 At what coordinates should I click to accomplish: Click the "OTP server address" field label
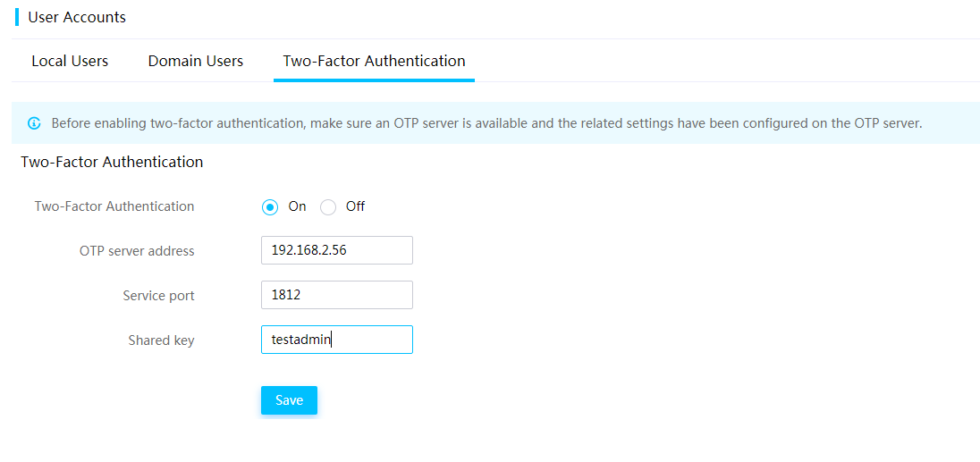pos(137,252)
